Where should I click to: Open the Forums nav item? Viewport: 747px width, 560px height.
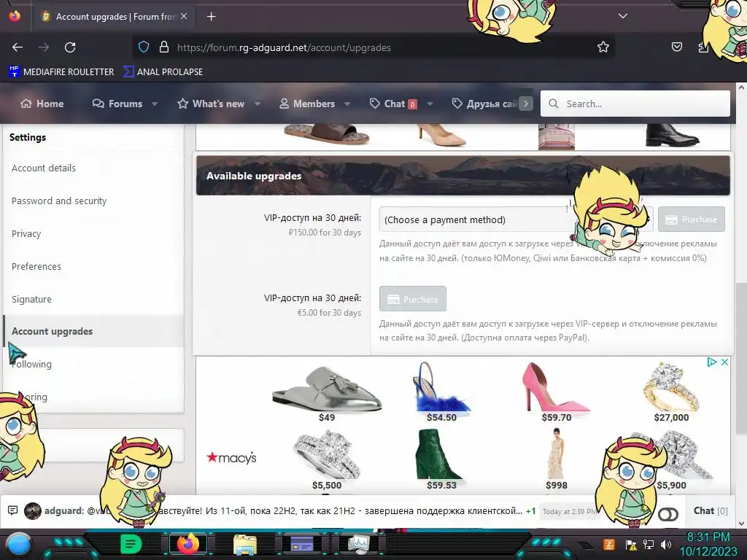pos(117,104)
